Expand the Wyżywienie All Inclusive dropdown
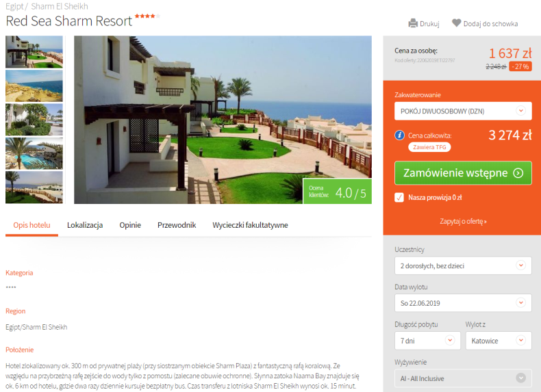The height and width of the screenshot is (392, 541). [463, 378]
